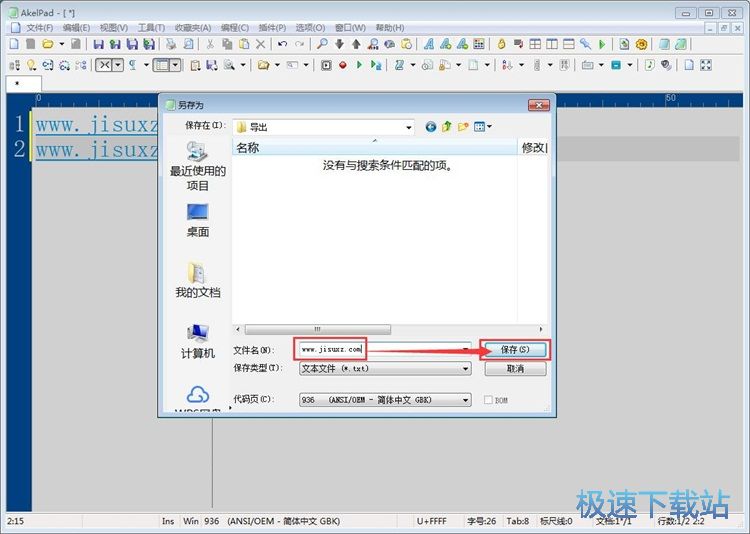Select Desktop (桌面) in places bar
The image size is (750, 534).
[198, 220]
